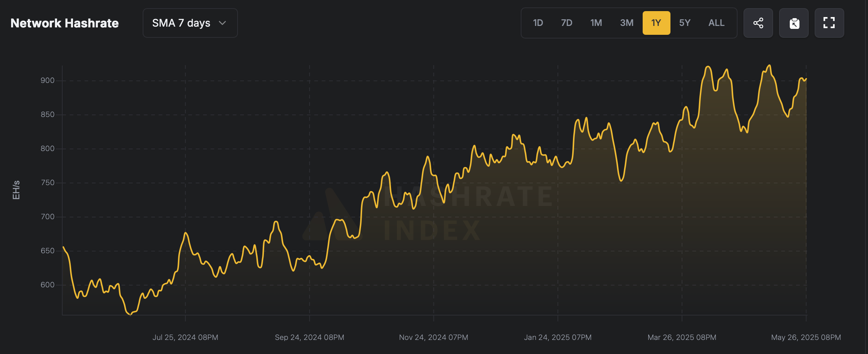Click the latest hashrate endpoint on the line
Screen dimensions: 868x354
click(806, 79)
